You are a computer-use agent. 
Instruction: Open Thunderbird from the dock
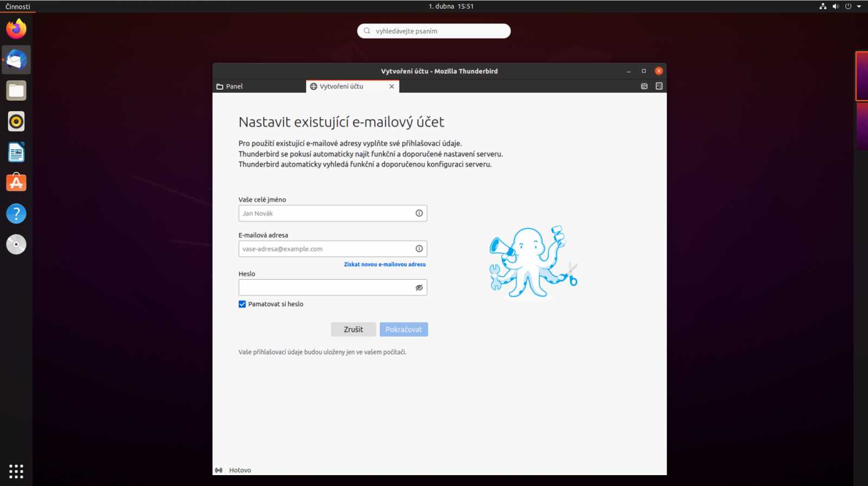pos(16,60)
